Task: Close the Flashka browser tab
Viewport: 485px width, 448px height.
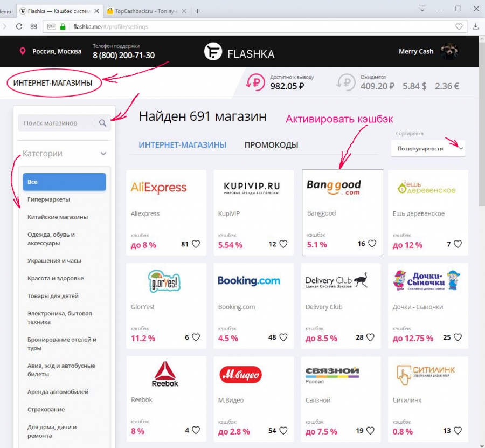Action: pos(96,11)
